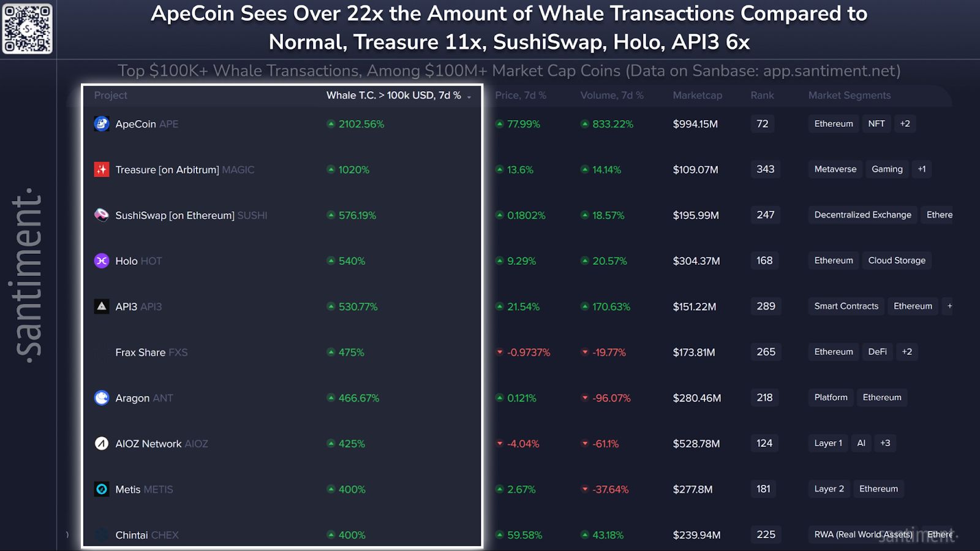This screenshot has height=551, width=980.
Task: Sort by Whale T.C. column dropdown arrow
Action: 469,97
